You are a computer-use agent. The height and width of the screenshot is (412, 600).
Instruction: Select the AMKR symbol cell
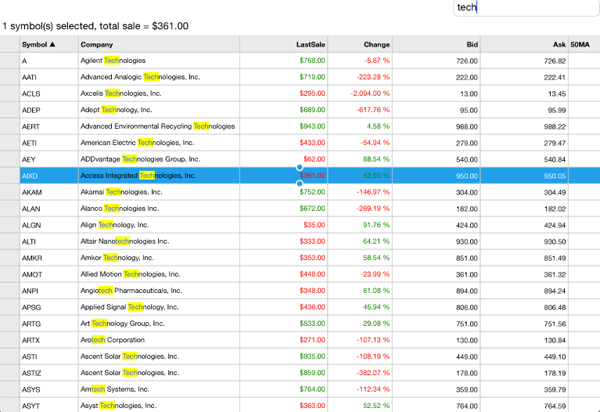[x=49, y=258]
